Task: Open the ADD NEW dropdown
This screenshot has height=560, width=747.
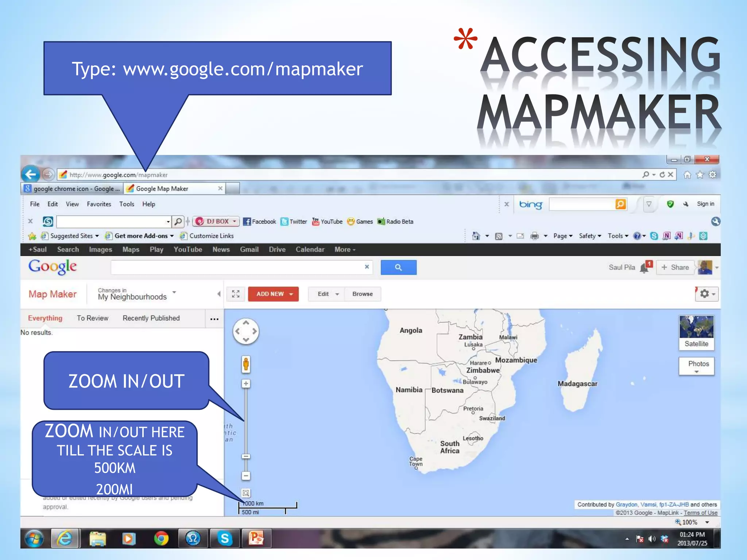Action: [273, 294]
